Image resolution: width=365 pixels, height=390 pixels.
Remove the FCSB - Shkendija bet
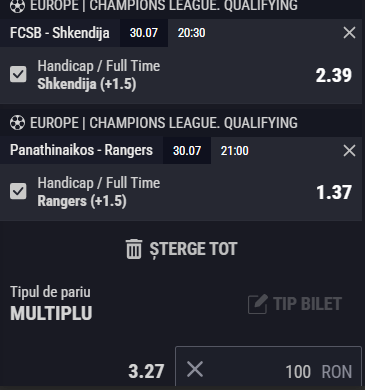349,33
